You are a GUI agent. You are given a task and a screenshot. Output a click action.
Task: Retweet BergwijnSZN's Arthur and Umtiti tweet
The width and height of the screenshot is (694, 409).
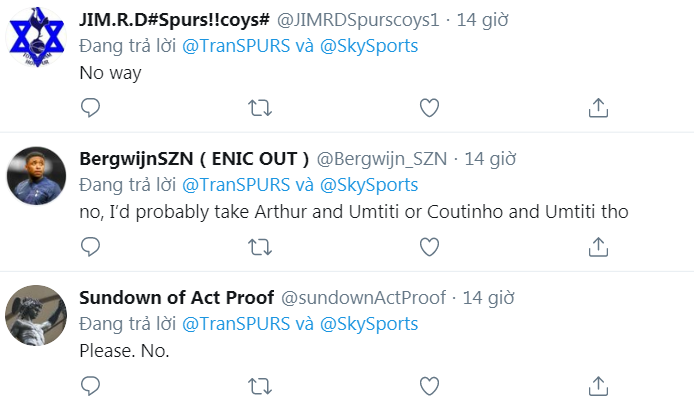260,246
